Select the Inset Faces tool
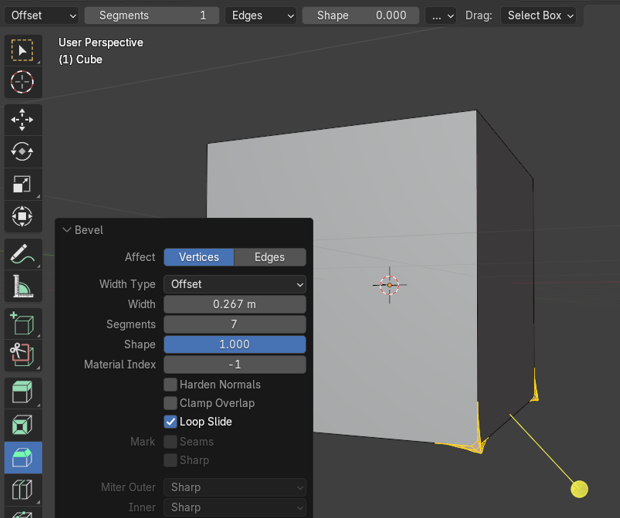Image resolution: width=620 pixels, height=518 pixels. coord(22,426)
